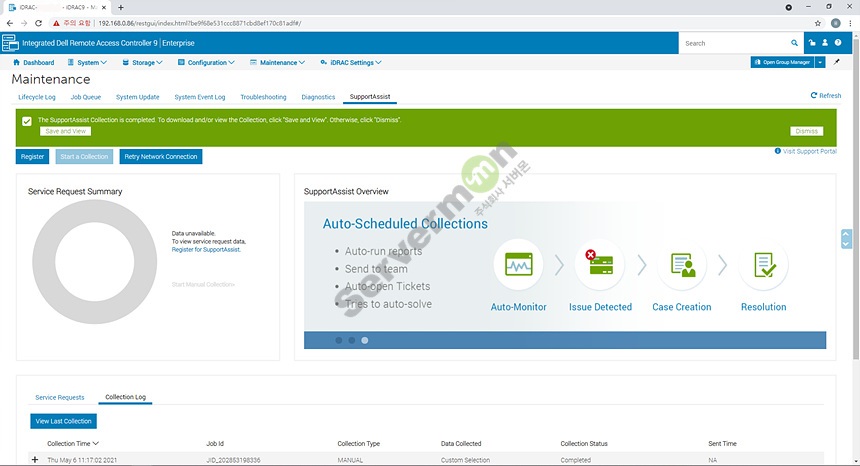
Task: Click in the Search input field
Action: click(x=735, y=43)
